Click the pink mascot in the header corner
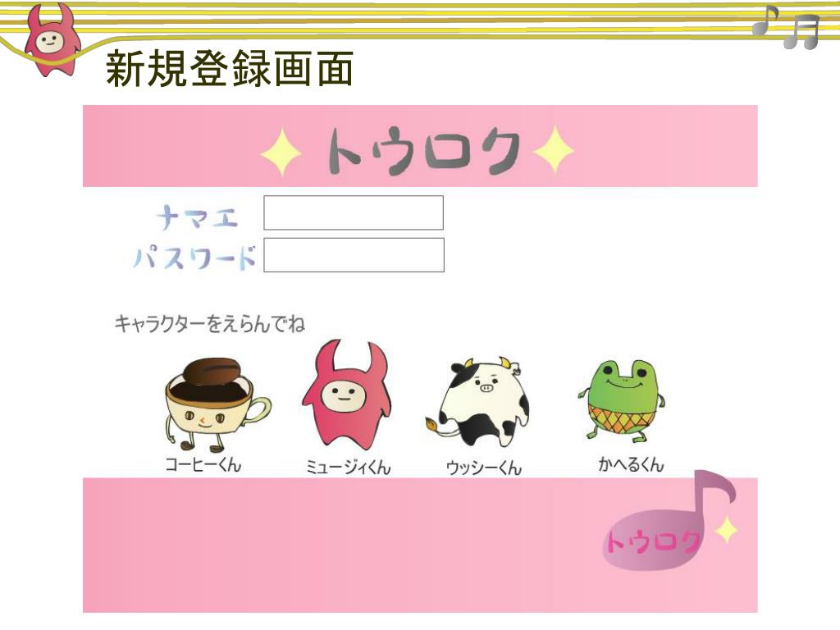This screenshot has height=630, width=840. [52, 39]
